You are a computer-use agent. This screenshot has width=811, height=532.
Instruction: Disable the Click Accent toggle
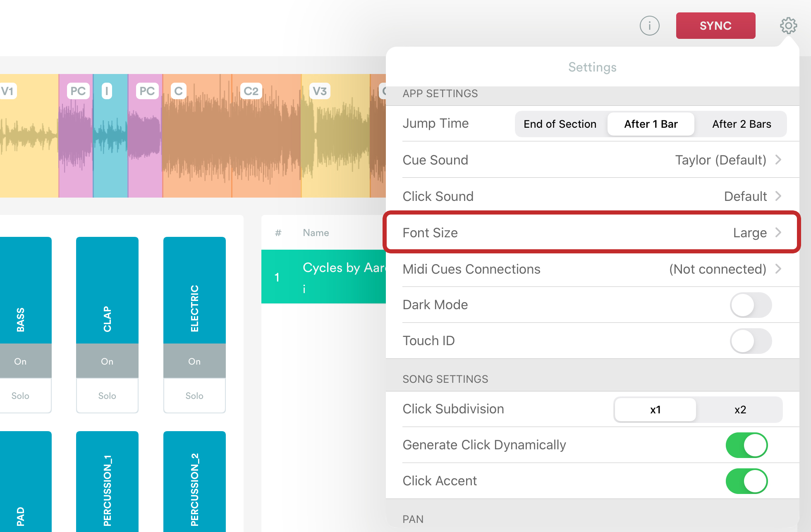pos(746,481)
